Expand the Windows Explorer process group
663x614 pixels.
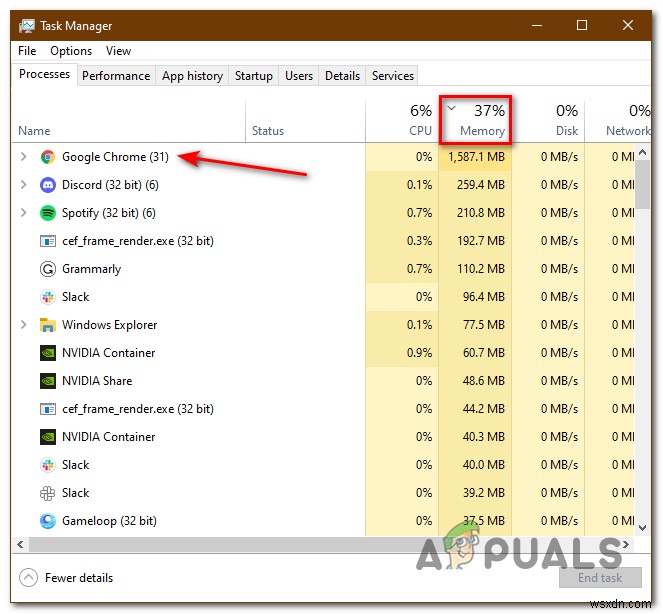click(24, 325)
